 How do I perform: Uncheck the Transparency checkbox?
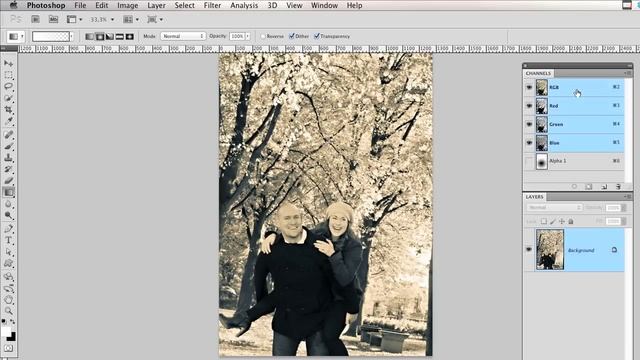point(317,36)
